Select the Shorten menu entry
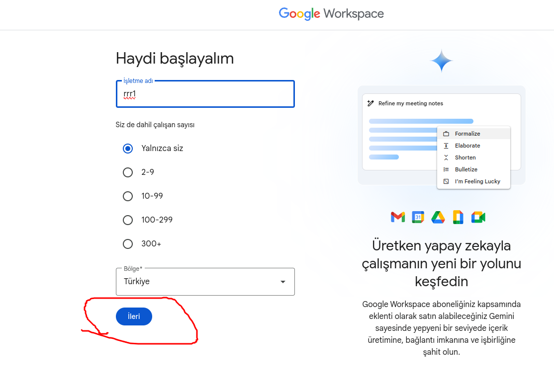 point(473,157)
